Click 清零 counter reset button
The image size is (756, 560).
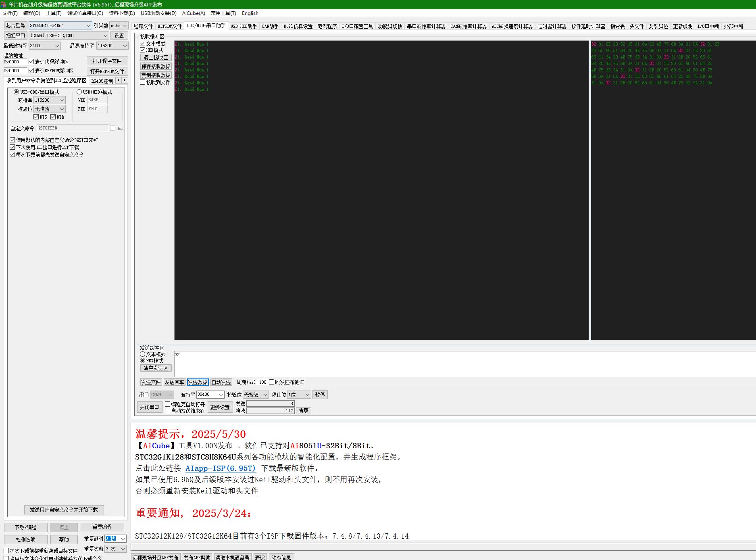click(x=304, y=411)
